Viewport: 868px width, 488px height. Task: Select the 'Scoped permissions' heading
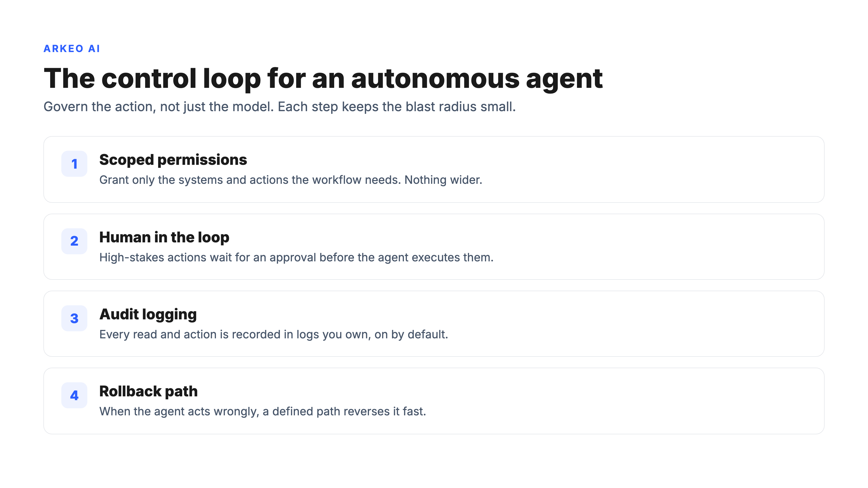pyautogui.click(x=173, y=160)
